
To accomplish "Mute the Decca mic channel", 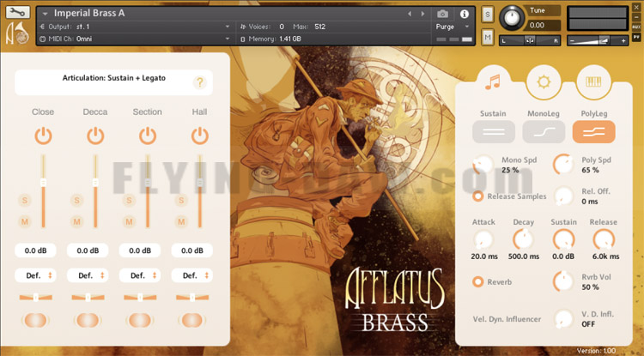I will [x=76, y=222].
